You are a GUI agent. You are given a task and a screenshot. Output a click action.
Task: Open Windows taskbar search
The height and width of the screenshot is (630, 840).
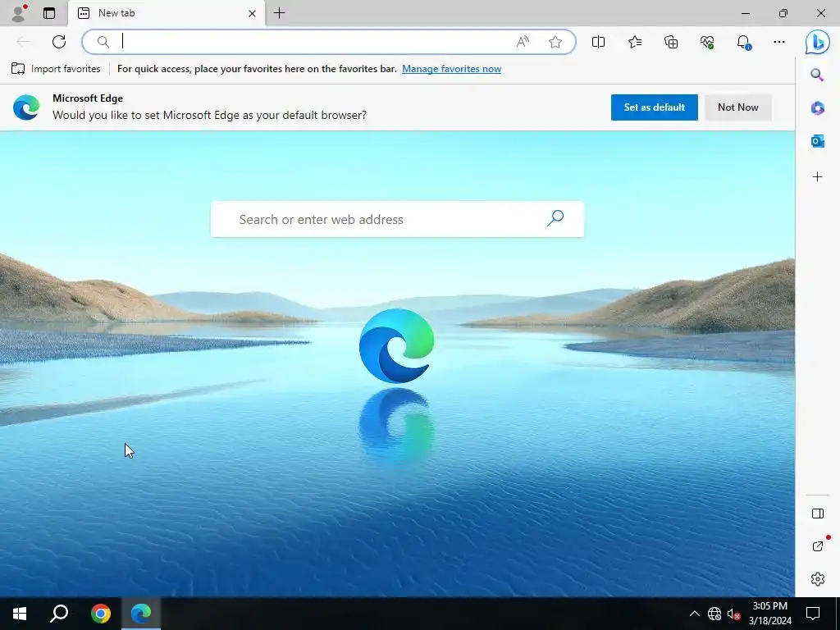(59, 614)
